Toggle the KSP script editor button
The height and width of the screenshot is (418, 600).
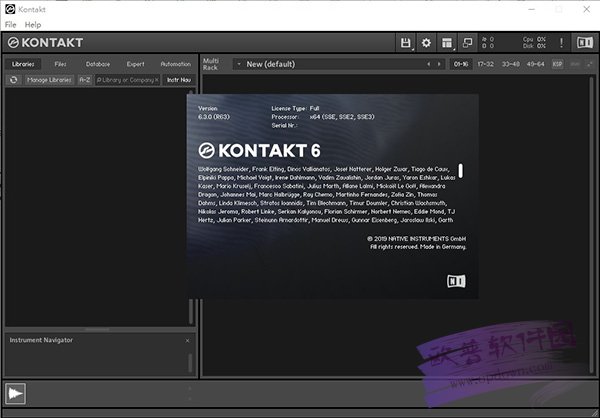[557, 64]
